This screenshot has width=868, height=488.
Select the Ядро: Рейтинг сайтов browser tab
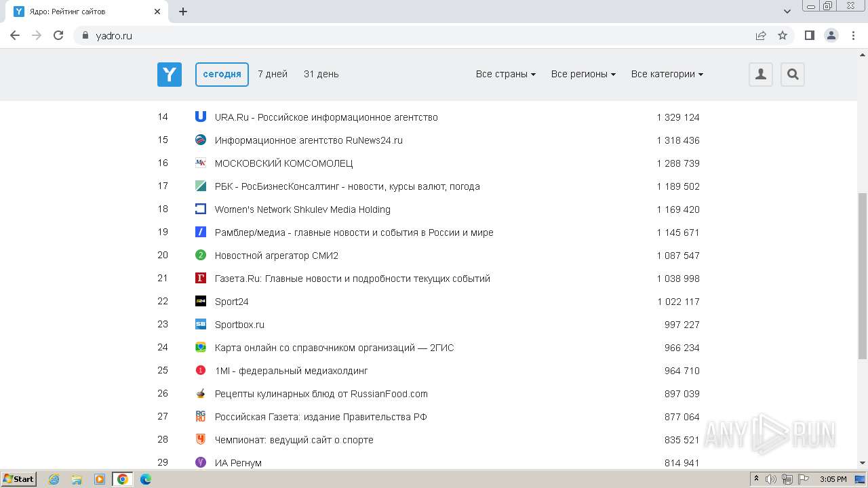[87, 12]
